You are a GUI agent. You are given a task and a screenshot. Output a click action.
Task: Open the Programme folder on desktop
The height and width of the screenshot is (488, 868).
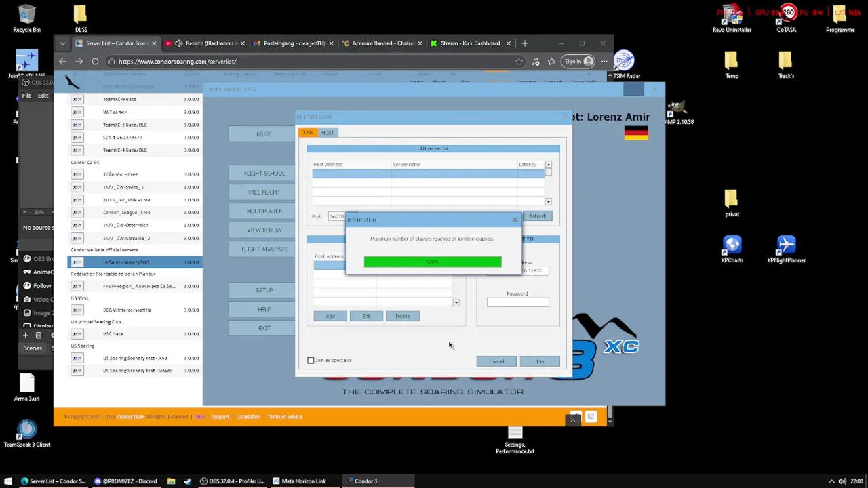(840, 19)
